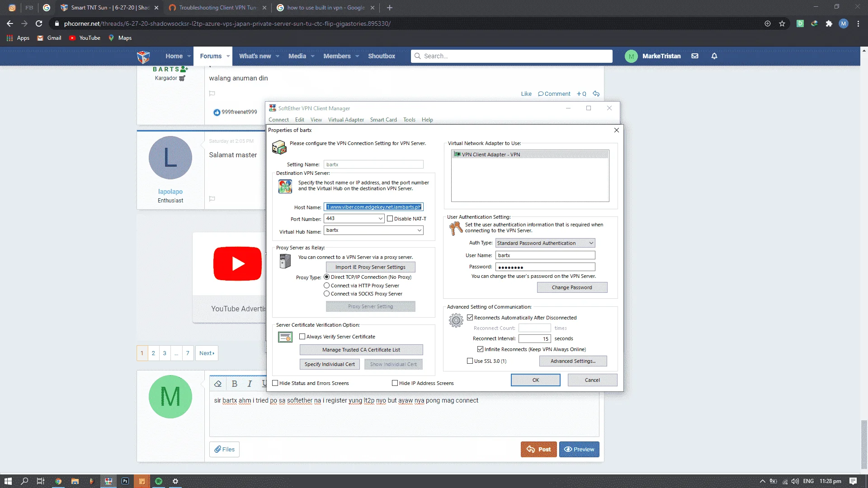Confirm dialog with OK button

(535, 380)
